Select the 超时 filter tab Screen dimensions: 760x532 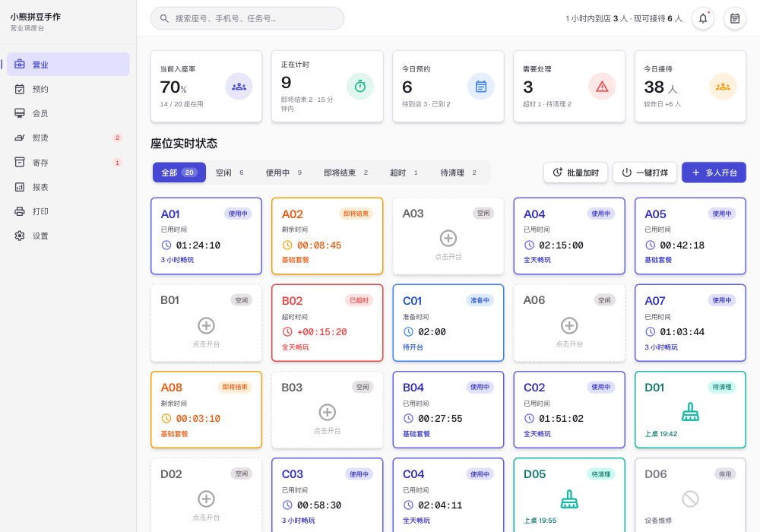(x=404, y=173)
